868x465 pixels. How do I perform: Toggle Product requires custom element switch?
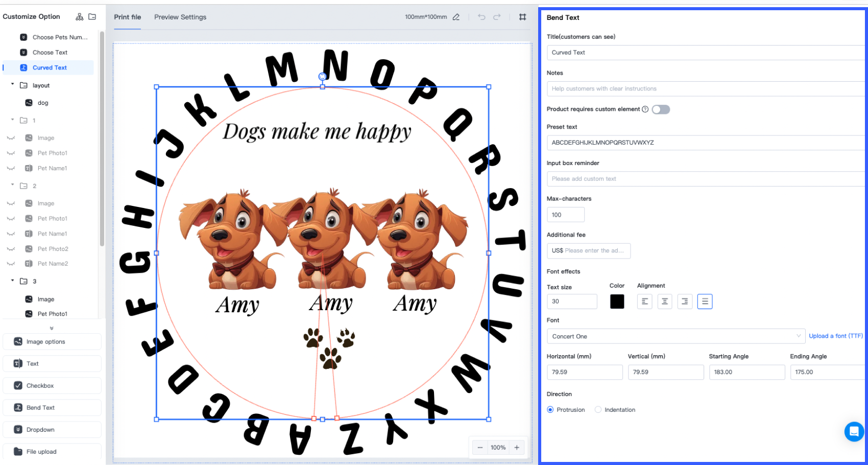click(661, 109)
